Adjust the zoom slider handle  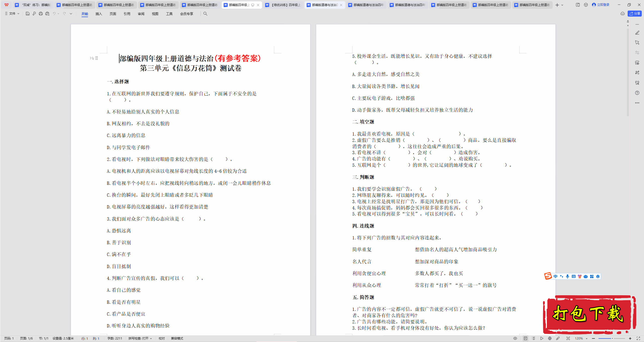point(612,338)
